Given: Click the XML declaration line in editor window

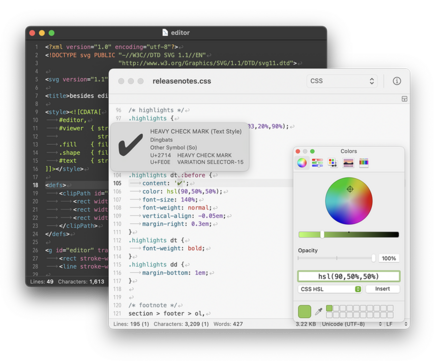Looking at the screenshot, I should tap(112, 47).
